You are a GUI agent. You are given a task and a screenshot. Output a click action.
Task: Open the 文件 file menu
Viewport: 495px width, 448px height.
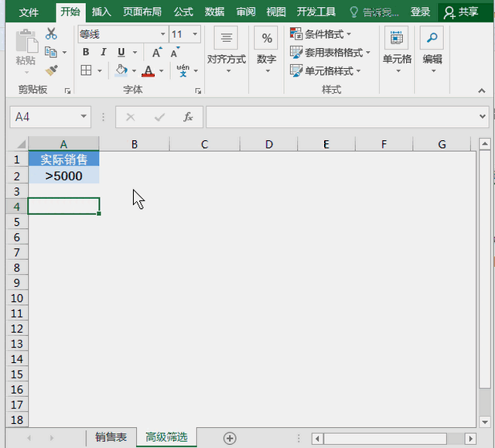[29, 12]
